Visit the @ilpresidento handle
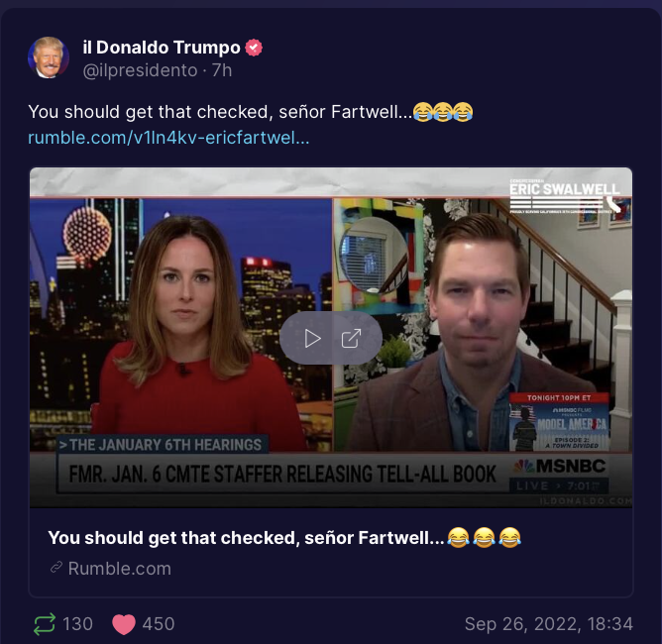The height and width of the screenshot is (644, 662). point(140,70)
